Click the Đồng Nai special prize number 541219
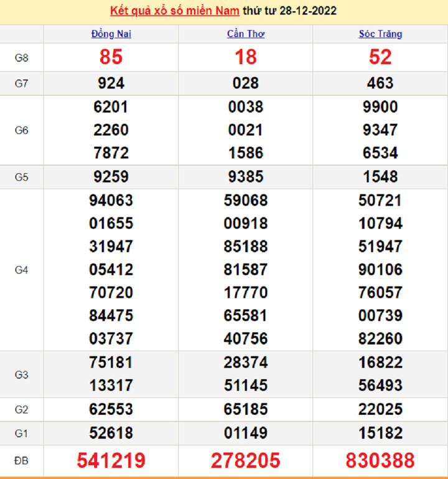 111,460
